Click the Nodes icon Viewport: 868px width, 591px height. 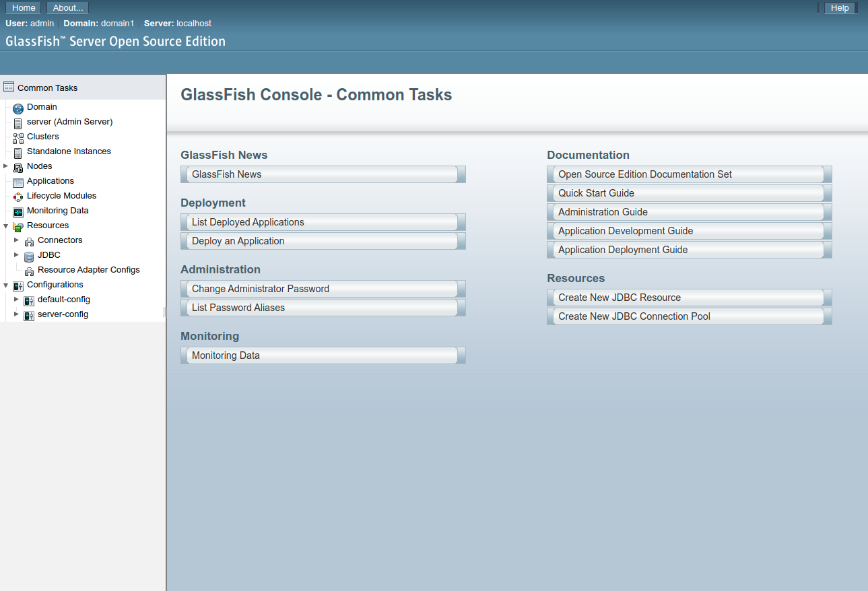18,167
